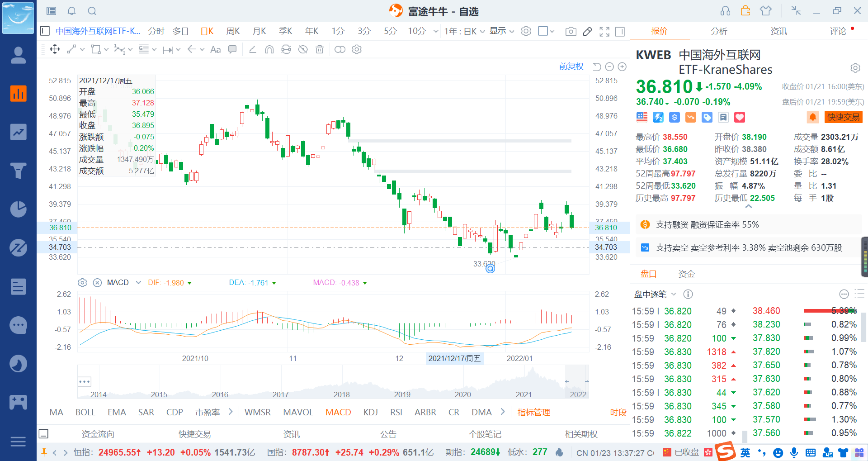868x461 pixels.
Task: Open the orange wallet icon in title bar
Action: [x=745, y=11]
